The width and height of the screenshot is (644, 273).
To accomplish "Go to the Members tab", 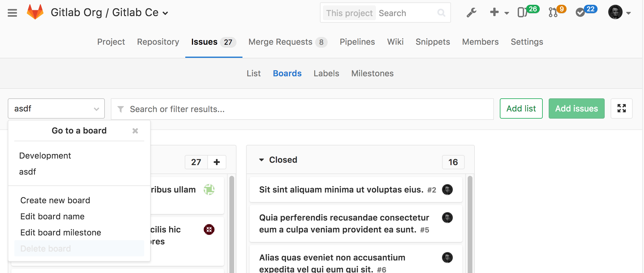I will click(480, 42).
